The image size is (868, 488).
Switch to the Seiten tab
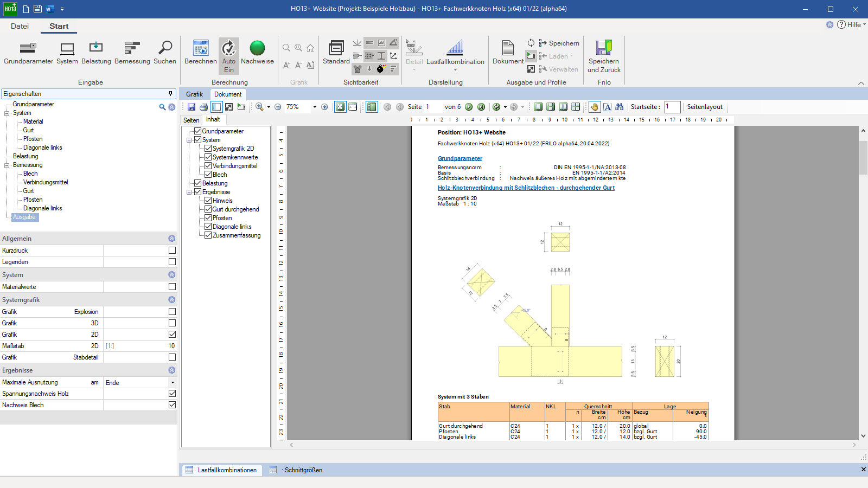pos(191,120)
